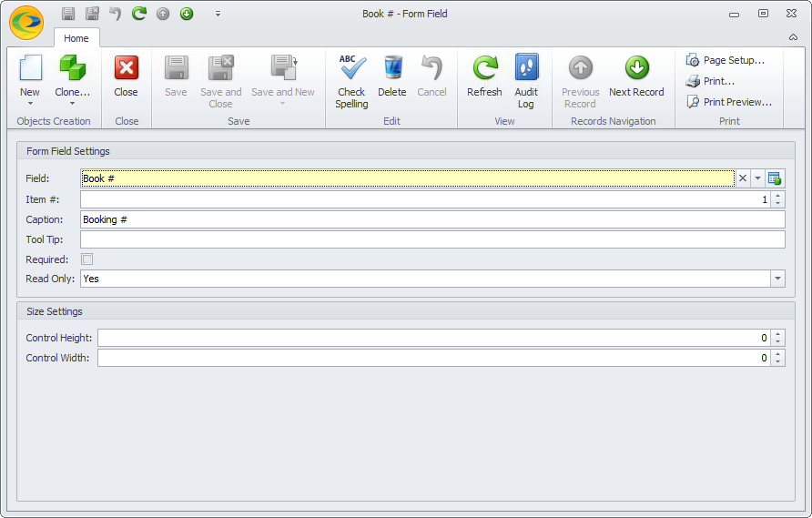Decrease the Control Width value
Image resolution: width=812 pixels, height=518 pixels.
pos(777,362)
